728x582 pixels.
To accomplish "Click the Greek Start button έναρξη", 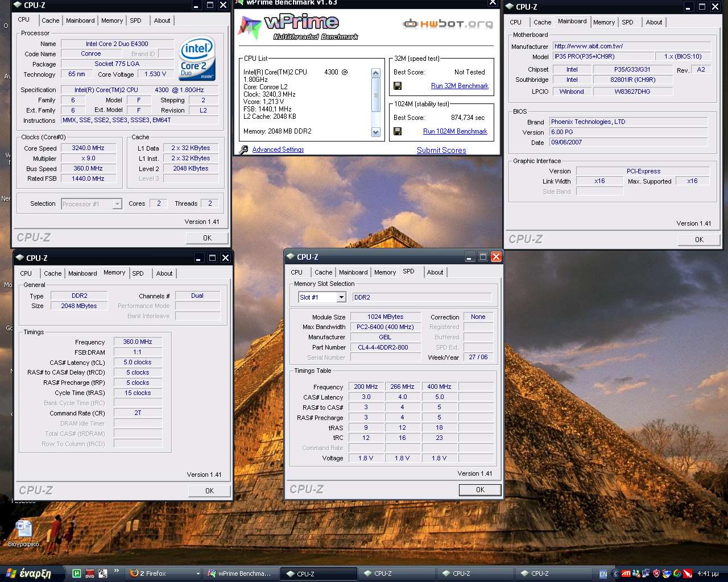I will tap(32, 573).
